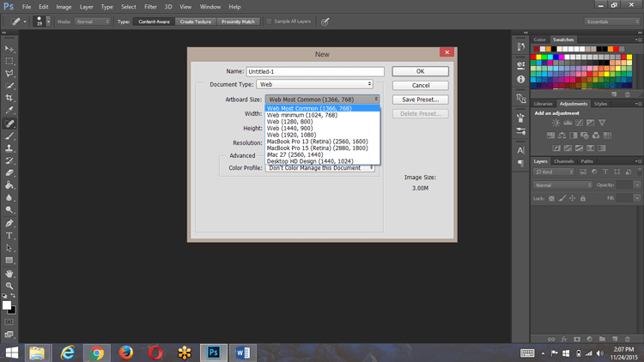Image resolution: width=644 pixels, height=362 pixels.
Task: Select the Pen tool
Action: tap(9, 223)
